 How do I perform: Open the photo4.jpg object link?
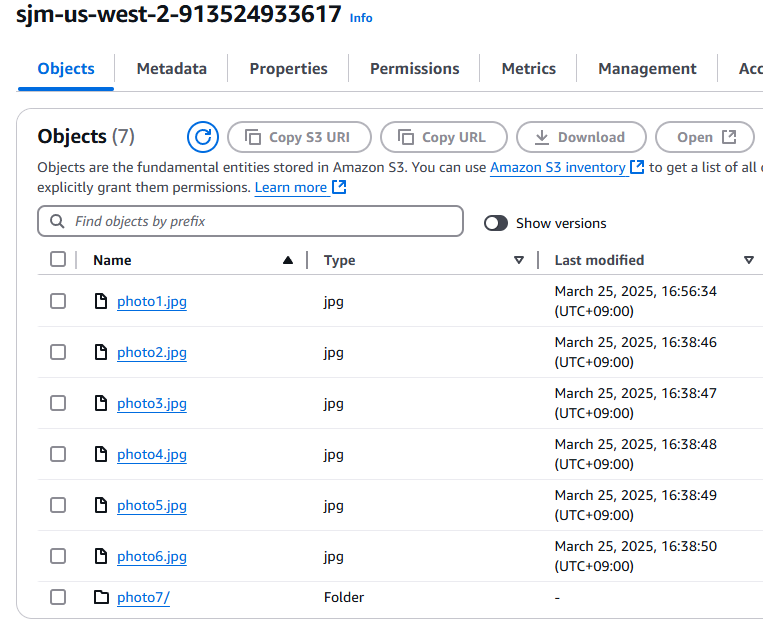[x=152, y=455]
